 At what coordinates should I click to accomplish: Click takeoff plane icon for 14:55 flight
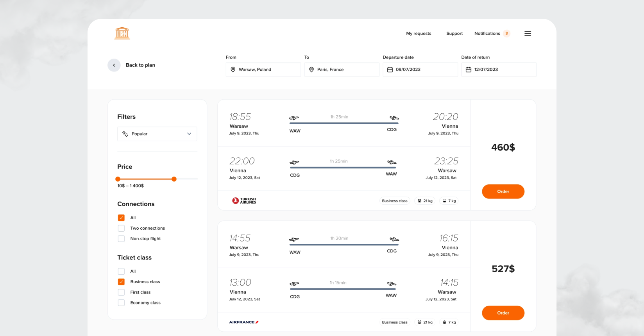(x=294, y=239)
